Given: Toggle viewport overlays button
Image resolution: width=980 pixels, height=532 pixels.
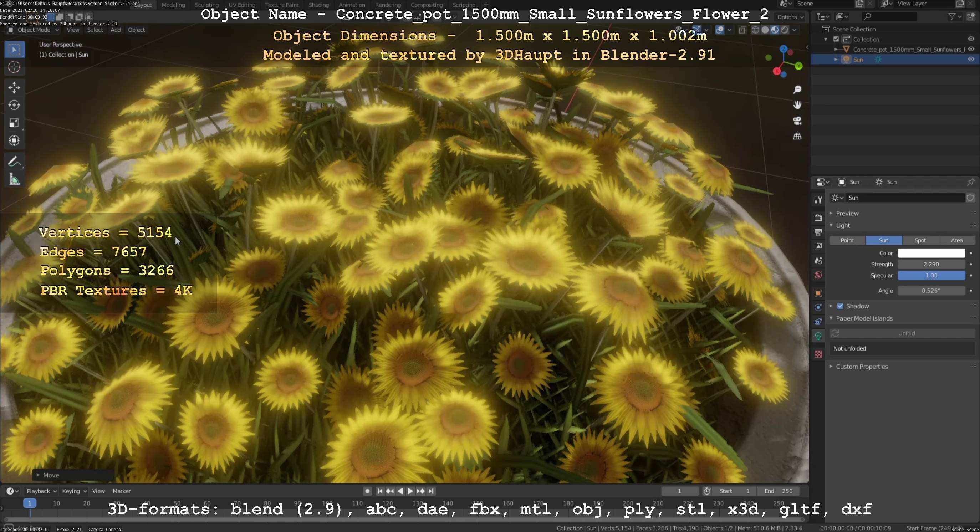Looking at the screenshot, I should pos(720,30).
